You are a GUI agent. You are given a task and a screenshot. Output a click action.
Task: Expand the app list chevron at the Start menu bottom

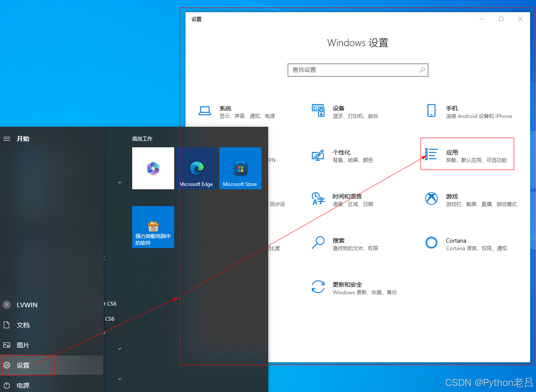click(x=120, y=379)
